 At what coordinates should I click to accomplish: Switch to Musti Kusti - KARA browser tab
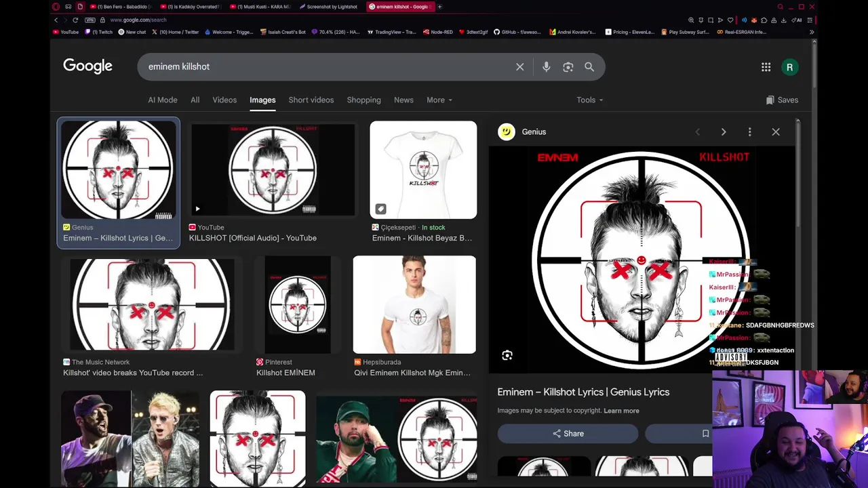pyautogui.click(x=260, y=7)
